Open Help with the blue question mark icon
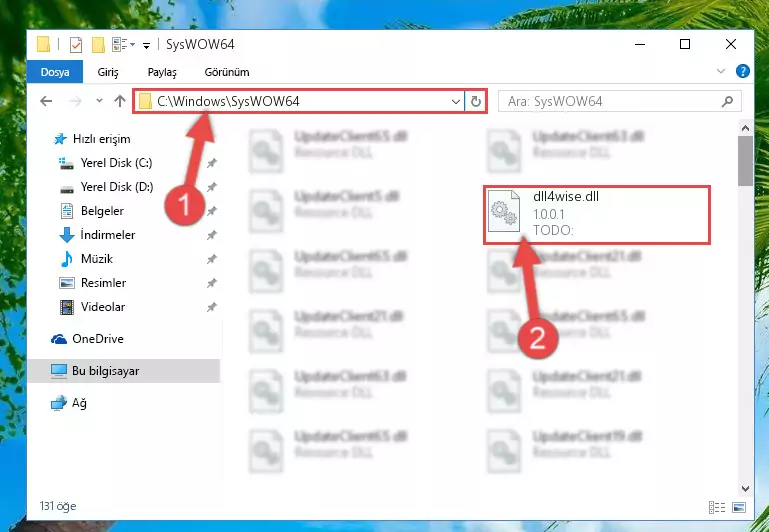 [x=743, y=71]
